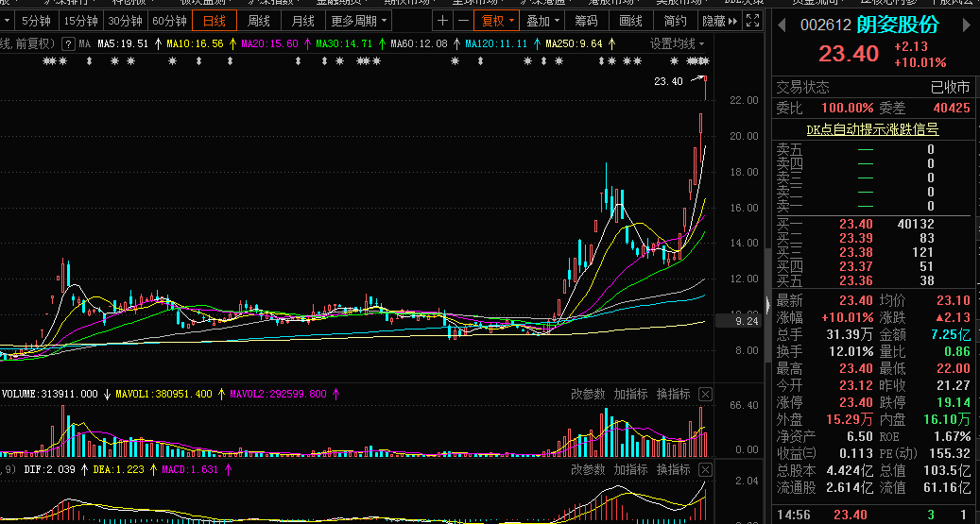Zoom in chart with plus icon

click(442, 21)
